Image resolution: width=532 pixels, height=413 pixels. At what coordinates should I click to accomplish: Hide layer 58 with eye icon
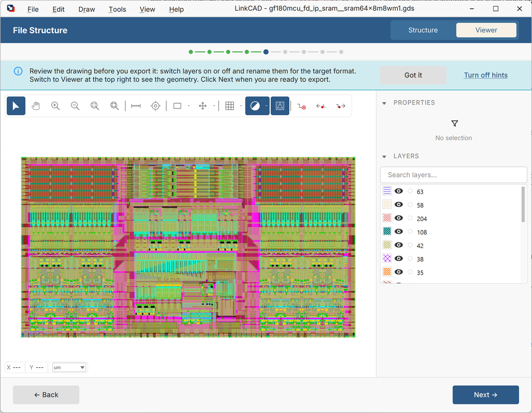coord(399,204)
